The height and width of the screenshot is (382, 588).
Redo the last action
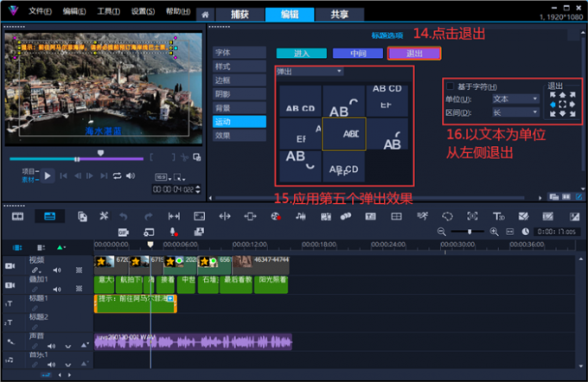[x=149, y=216]
